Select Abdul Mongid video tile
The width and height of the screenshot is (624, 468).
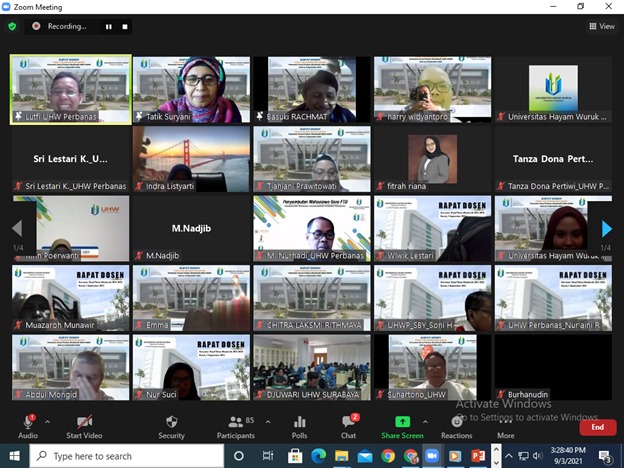coord(71,367)
